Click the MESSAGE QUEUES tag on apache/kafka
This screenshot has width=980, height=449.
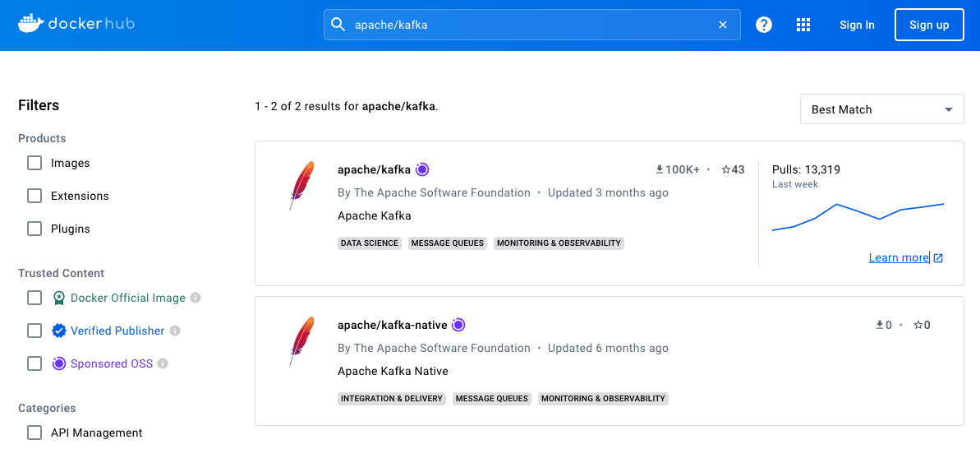click(448, 243)
